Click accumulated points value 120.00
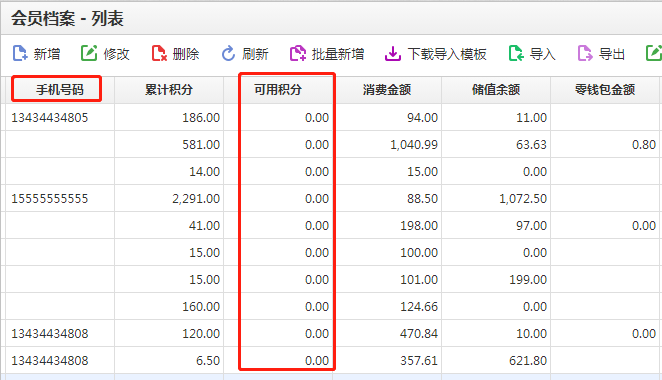The width and height of the screenshot is (662, 380). pyautogui.click(x=201, y=334)
